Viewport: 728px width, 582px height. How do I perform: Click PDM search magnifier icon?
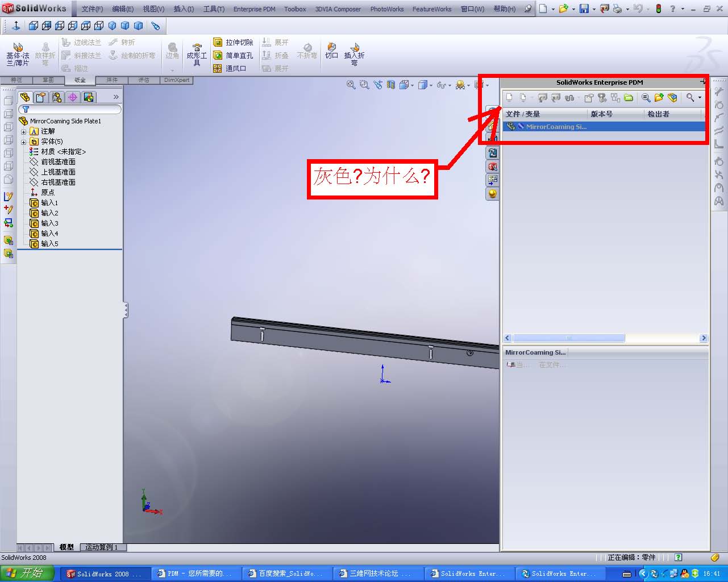tap(690, 98)
